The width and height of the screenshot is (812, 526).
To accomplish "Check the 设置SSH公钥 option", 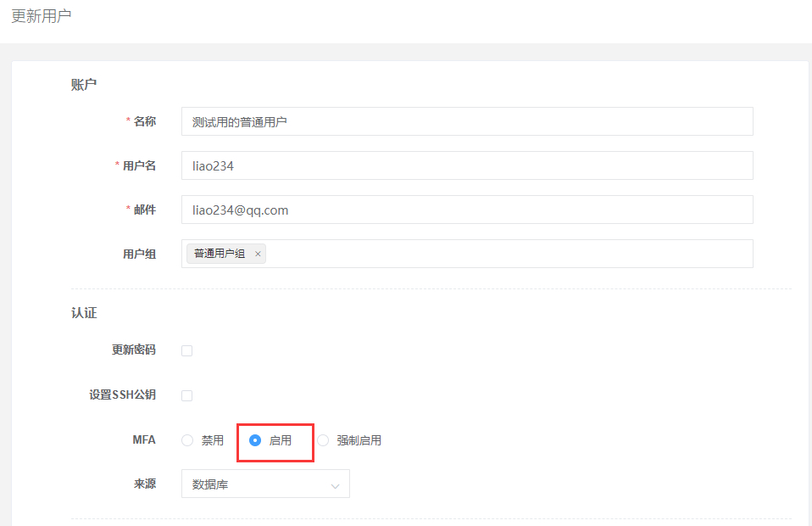I will click(x=186, y=395).
